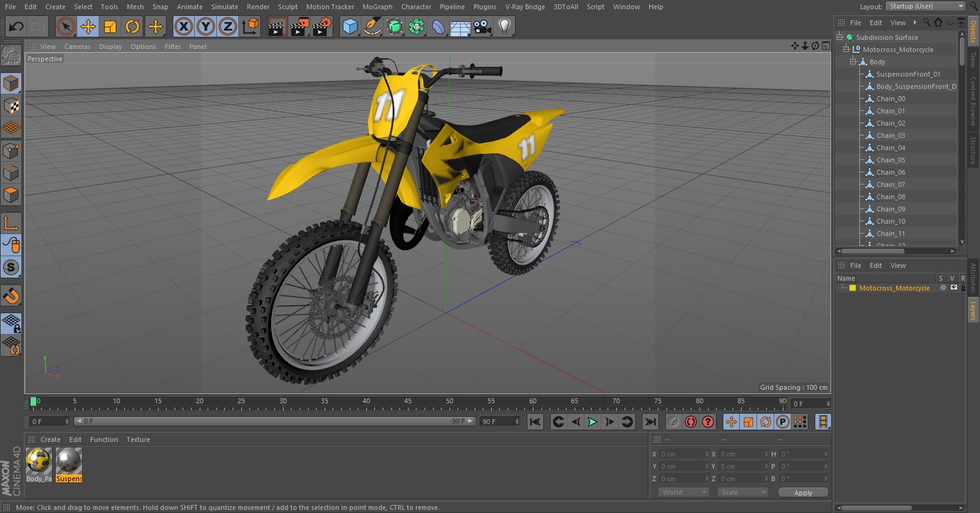This screenshot has width=980, height=513.
Task: Open the Simulate menu
Action: click(x=225, y=7)
